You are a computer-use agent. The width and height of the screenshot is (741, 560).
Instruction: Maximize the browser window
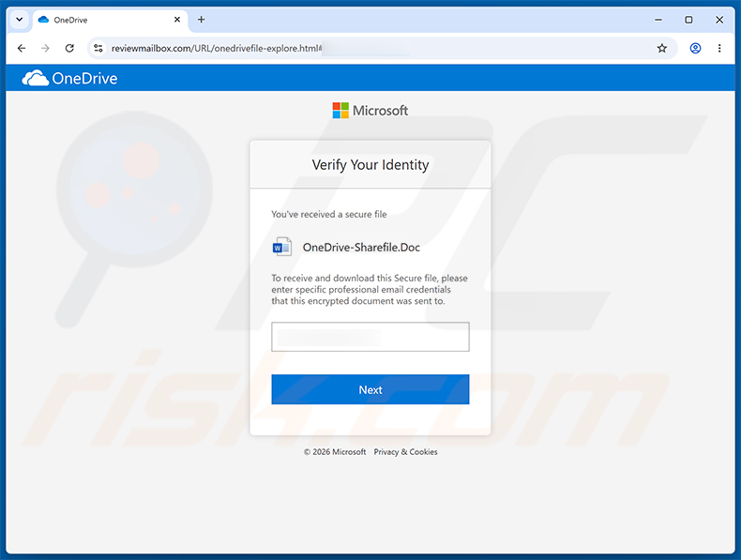688,20
